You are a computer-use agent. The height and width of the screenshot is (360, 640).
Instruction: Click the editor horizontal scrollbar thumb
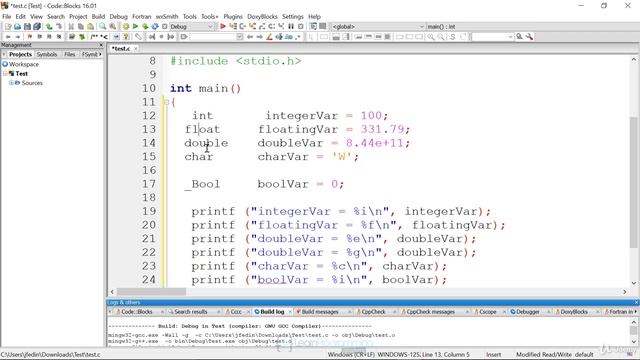(x=151, y=292)
